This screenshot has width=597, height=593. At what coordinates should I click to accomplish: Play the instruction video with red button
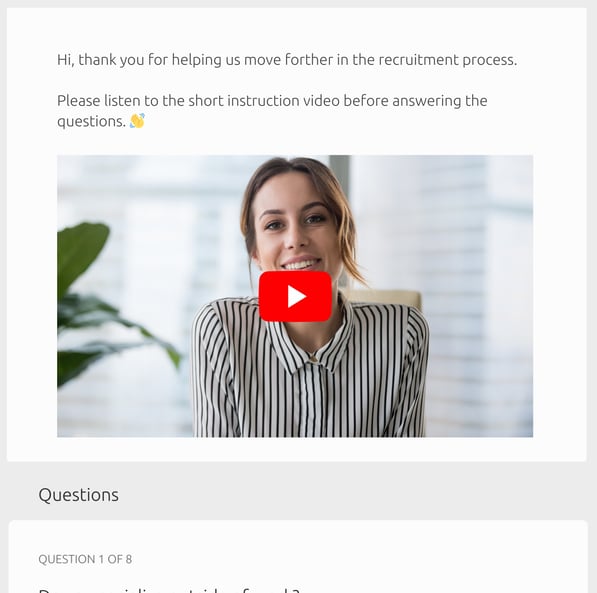[x=295, y=296]
